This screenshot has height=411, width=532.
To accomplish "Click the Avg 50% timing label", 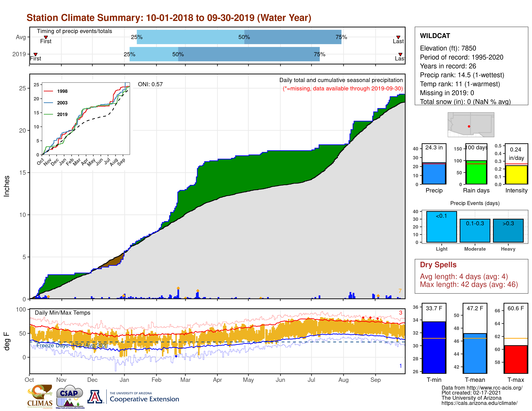I will (244, 37).
